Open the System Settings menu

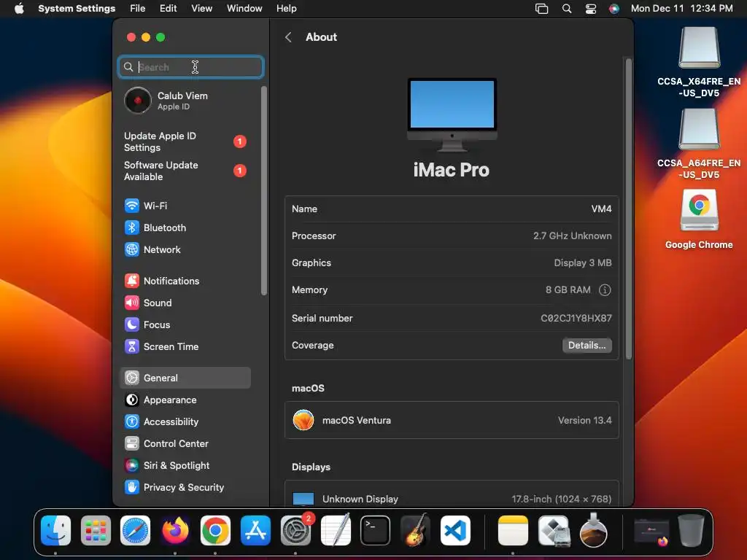(x=77, y=9)
